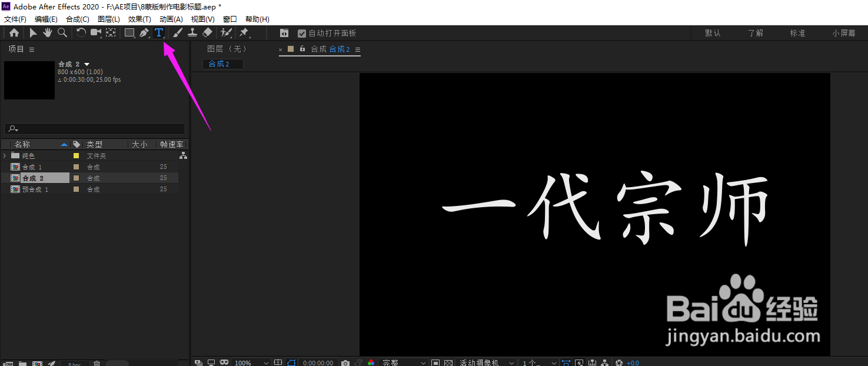This screenshot has width=868, height=366.
Task: Click the delete trash icon in Project panel
Action: point(97,364)
